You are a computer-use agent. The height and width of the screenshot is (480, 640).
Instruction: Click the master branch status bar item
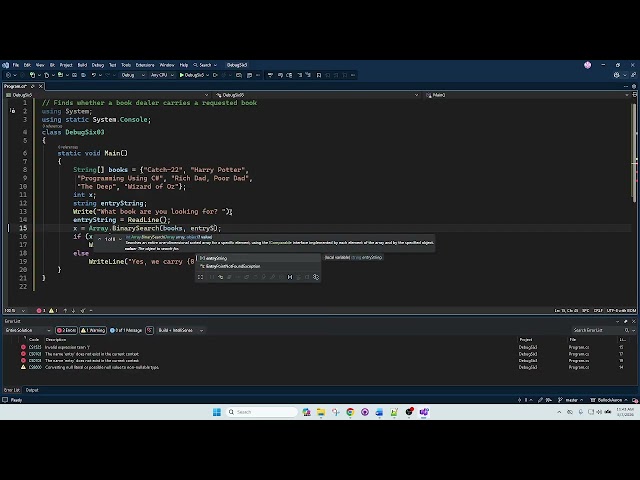pos(571,400)
